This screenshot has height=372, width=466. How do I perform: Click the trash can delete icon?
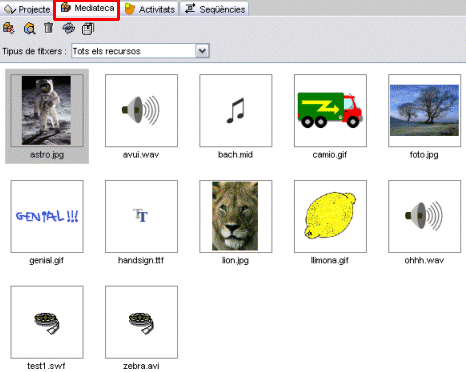(49, 28)
